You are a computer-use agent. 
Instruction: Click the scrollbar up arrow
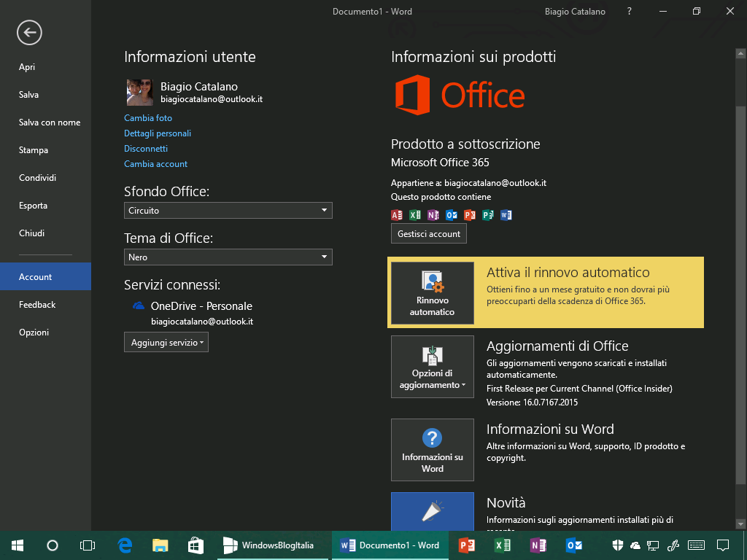click(x=740, y=54)
